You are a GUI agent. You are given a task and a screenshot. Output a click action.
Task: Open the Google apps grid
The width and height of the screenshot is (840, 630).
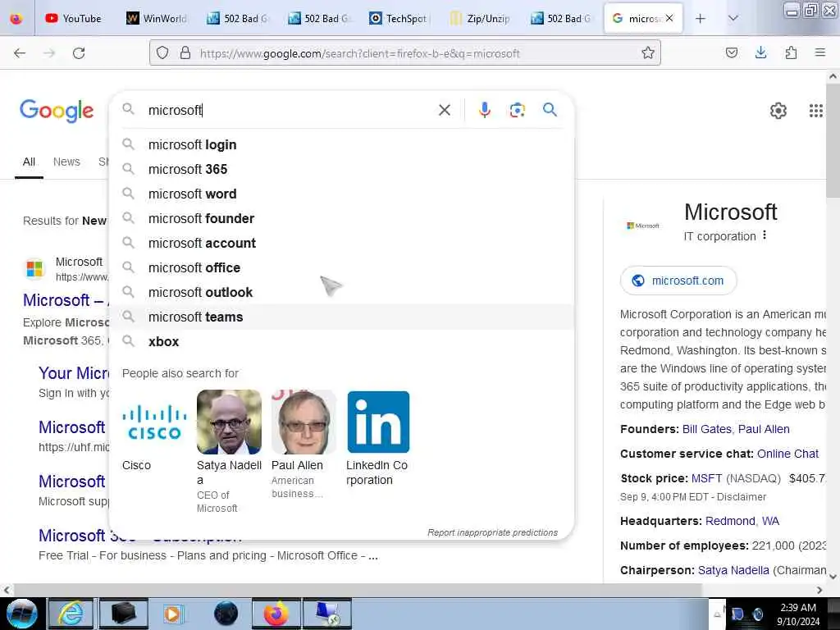[x=815, y=111]
